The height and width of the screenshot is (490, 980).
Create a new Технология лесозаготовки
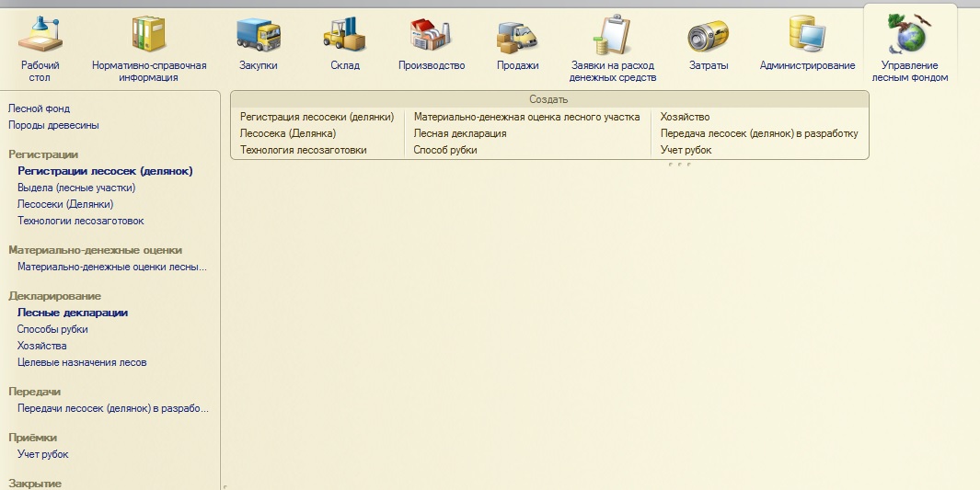coord(303,150)
